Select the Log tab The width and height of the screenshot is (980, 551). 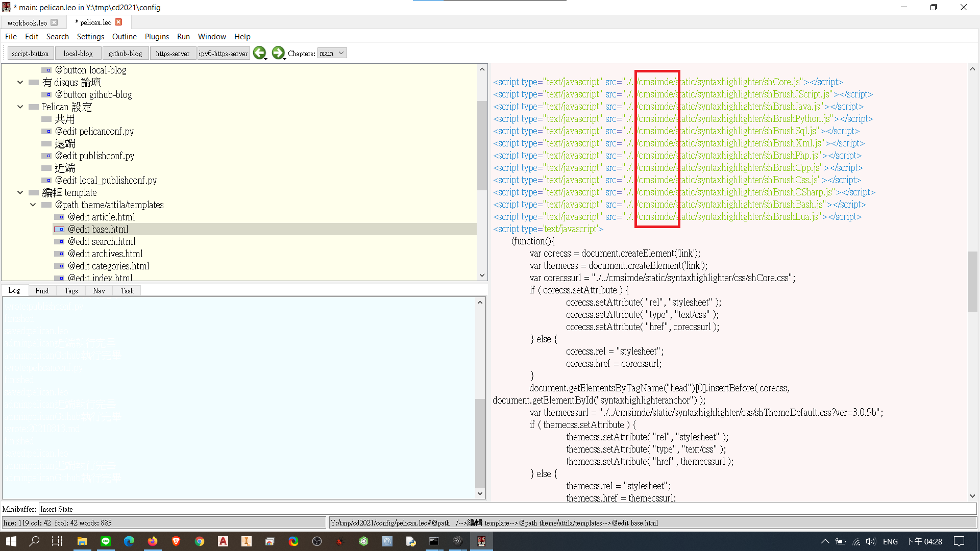tap(14, 290)
